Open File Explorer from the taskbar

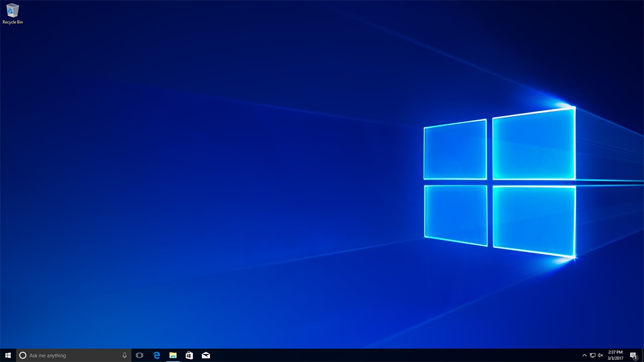tap(173, 355)
